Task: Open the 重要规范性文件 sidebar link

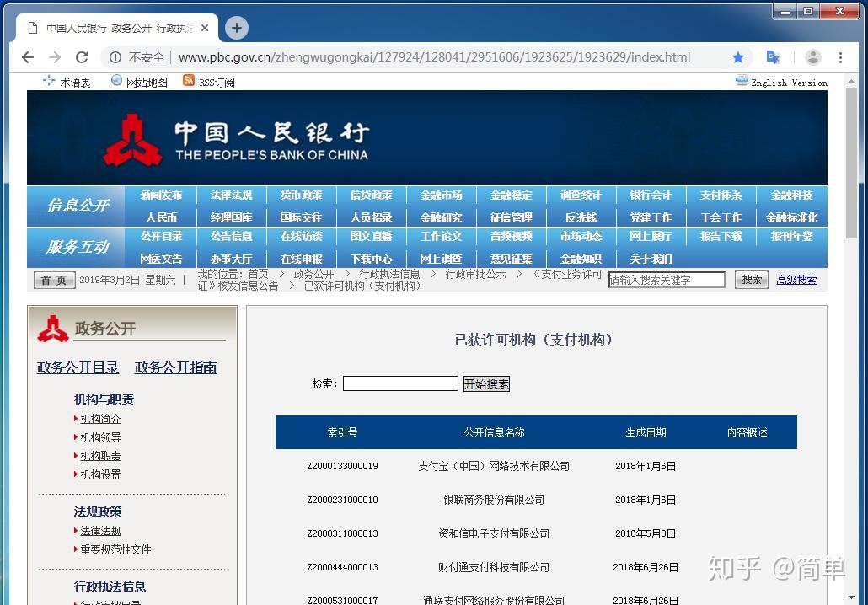Action: (x=115, y=549)
